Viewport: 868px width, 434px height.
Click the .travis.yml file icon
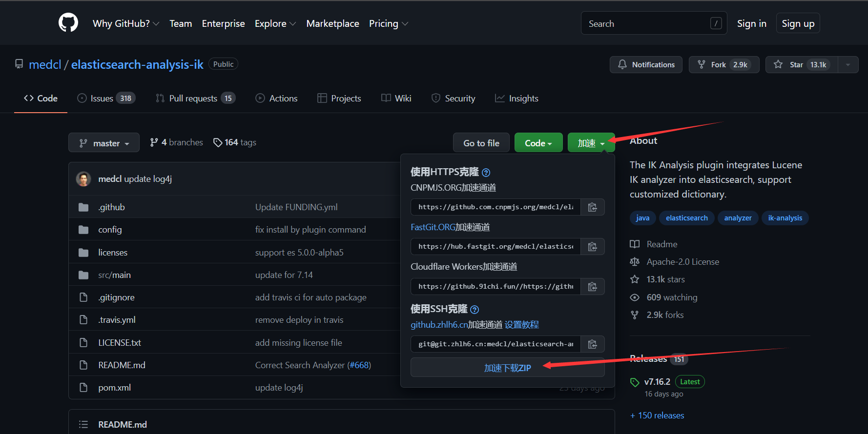point(83,320)
